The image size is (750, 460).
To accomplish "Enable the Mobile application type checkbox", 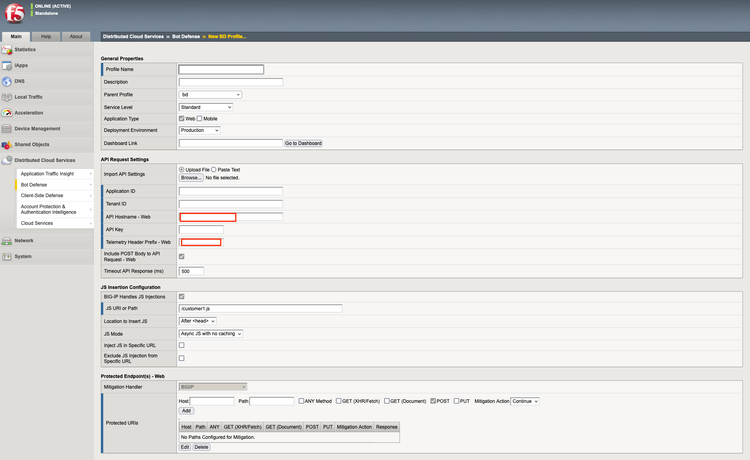I will click(200, 119).
